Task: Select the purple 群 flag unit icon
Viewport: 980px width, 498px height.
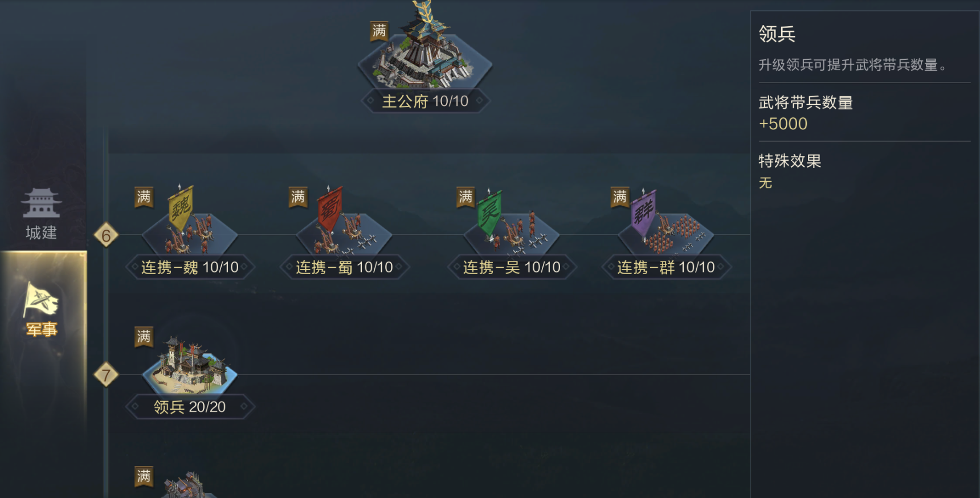Action: pyautogui.click(x=666, y=221)
